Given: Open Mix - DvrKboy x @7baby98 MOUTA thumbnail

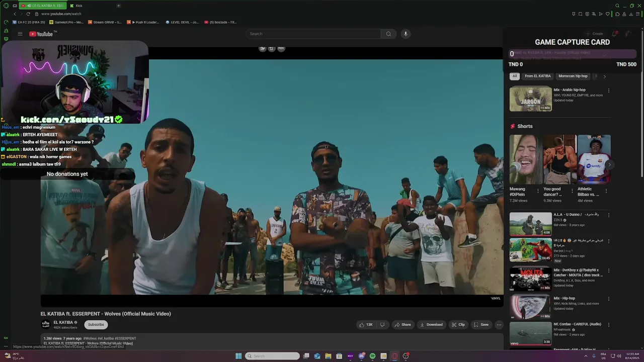Looking at the screenshot, I should pos(530,279).
